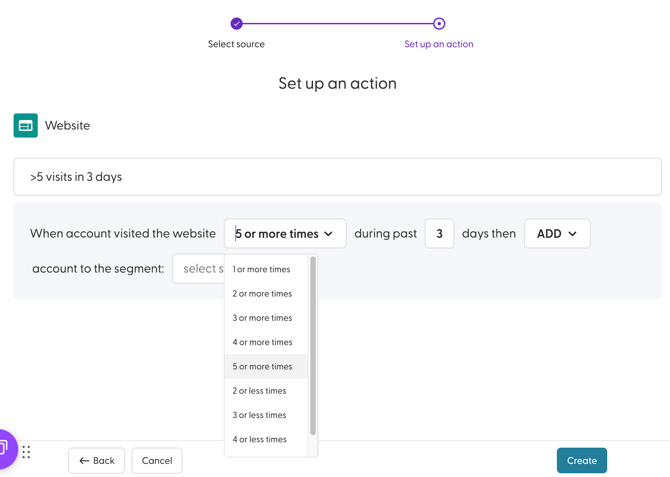Click the dropdown list scrollbar
The width and height of the screenshot is (670, 477).
pyautogui.click(x=313, y=345)
